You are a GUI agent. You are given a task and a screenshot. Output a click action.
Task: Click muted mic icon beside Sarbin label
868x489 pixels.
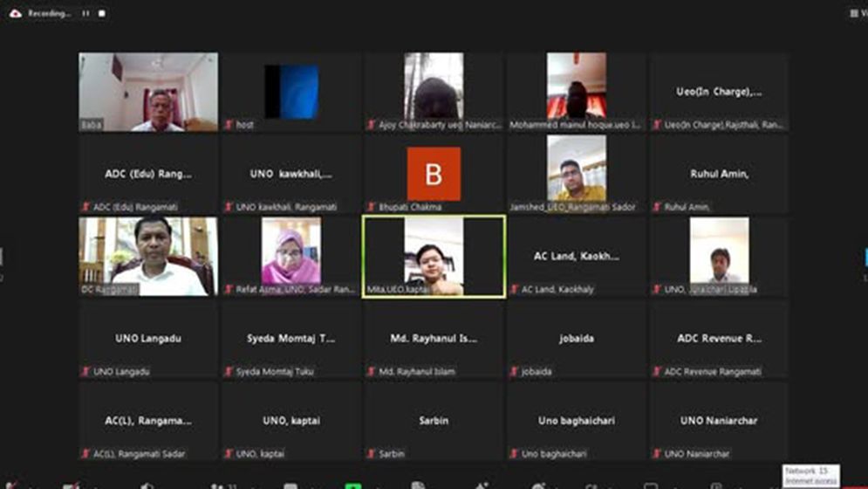point(372,454)
